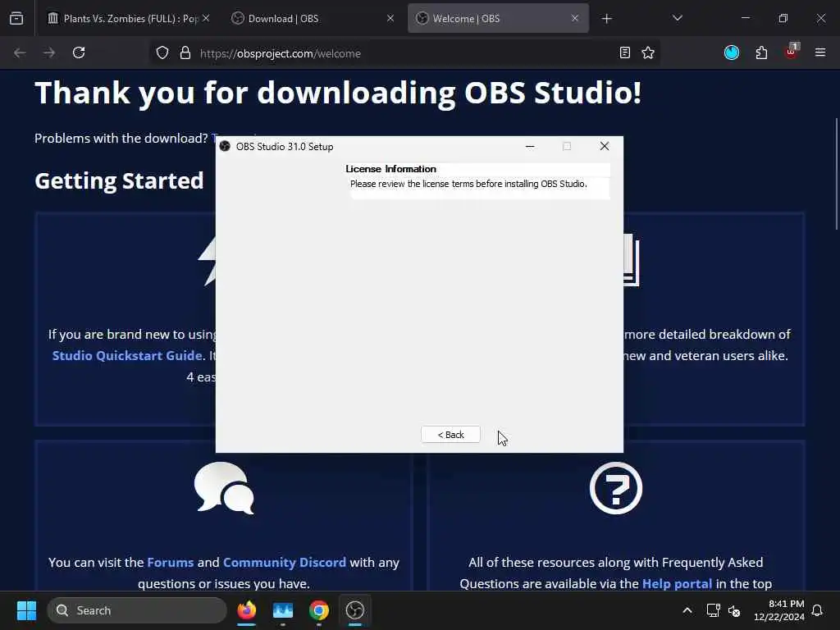The height and width of the screenshot is (630, 840).
Task: Click the question mark help icon
Action: click(x=615, y=488)
